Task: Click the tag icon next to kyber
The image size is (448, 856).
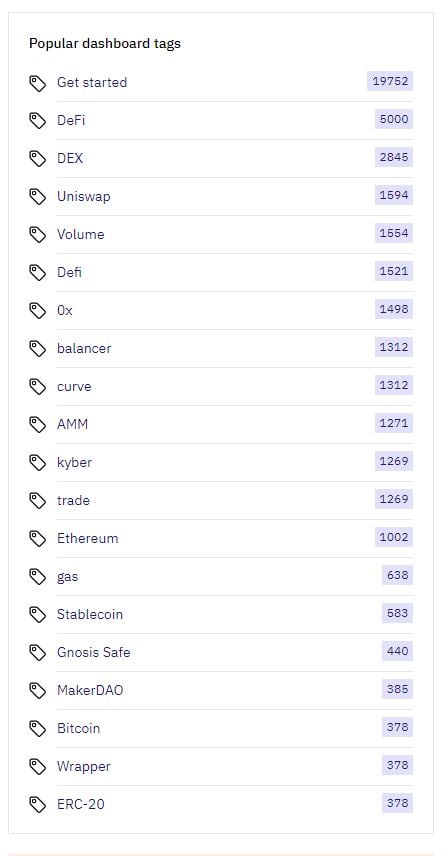Action: (37, 462)
